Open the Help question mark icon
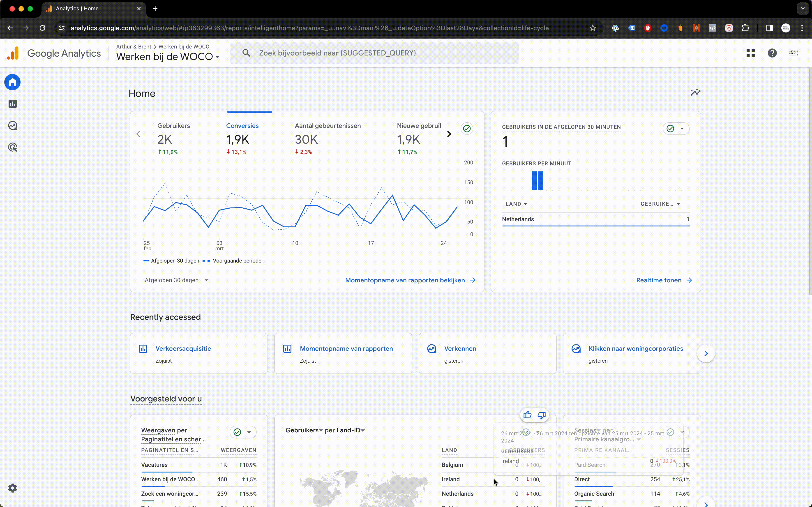 772,53
